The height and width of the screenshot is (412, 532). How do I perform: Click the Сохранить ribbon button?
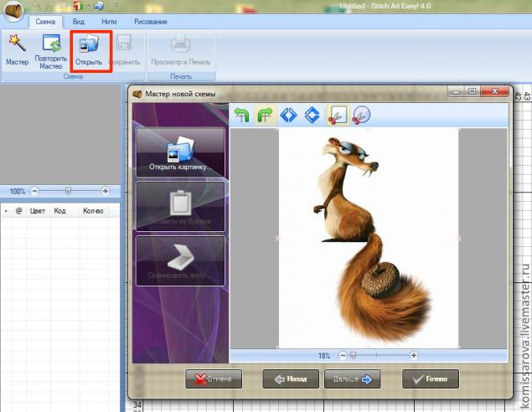124,50
